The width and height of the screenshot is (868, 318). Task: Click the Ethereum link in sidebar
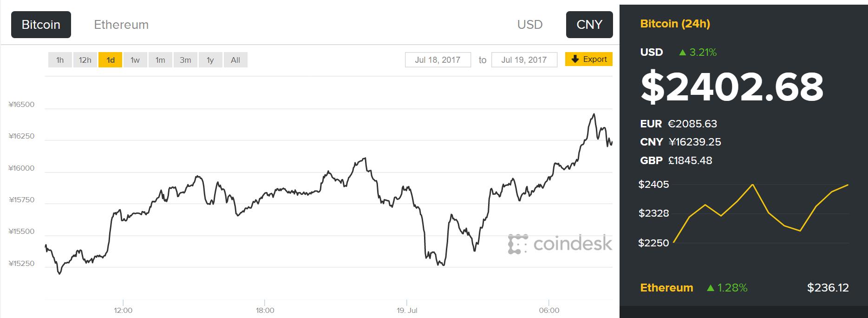(x=666, y=288)
